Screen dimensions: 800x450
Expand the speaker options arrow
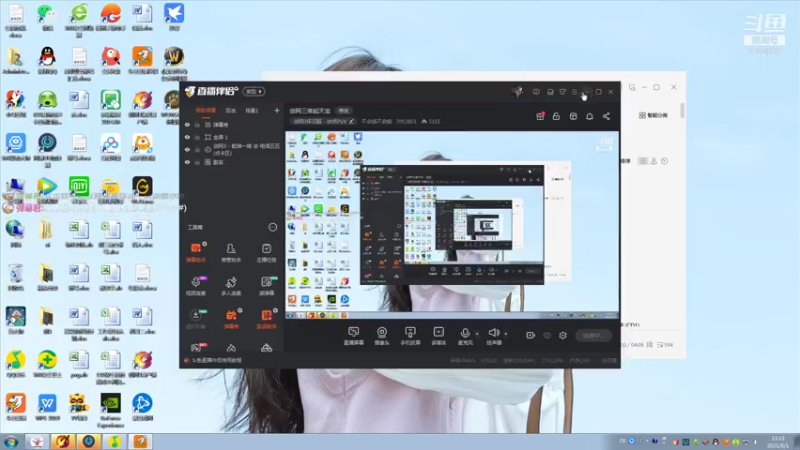[x=506, y=334]
